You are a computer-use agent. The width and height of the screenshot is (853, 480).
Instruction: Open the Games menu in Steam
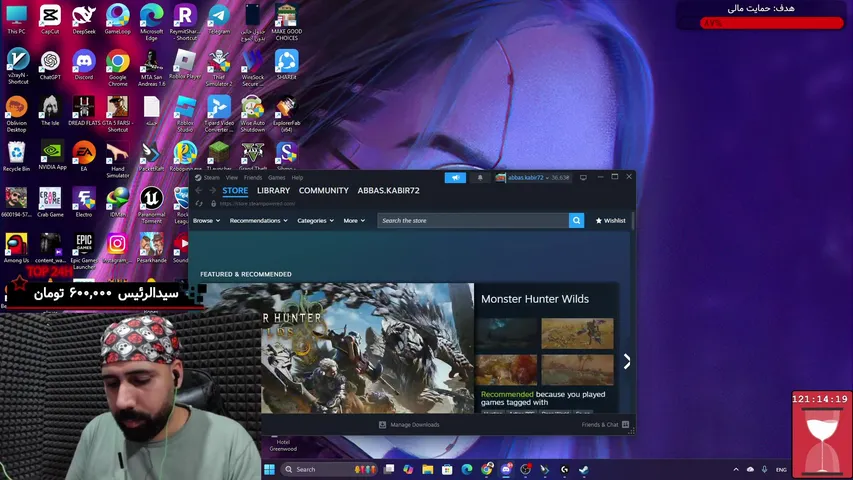(276, 177)
